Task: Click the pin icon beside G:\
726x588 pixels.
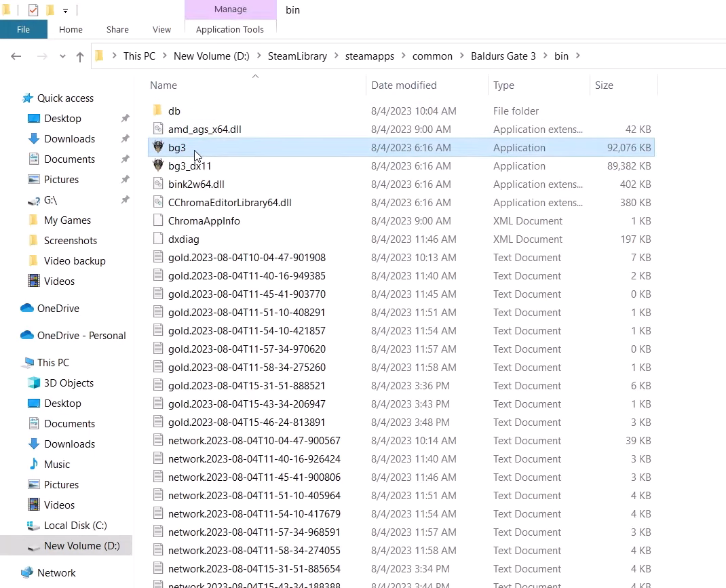Action: [125, 200]
